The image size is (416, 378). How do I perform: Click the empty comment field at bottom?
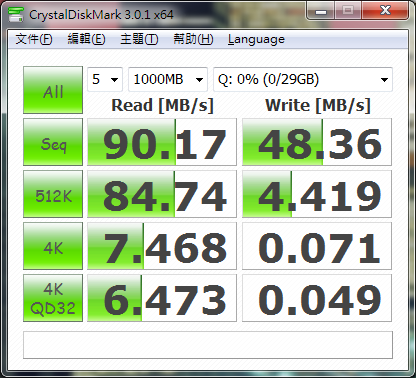click(x=208, y=345)
